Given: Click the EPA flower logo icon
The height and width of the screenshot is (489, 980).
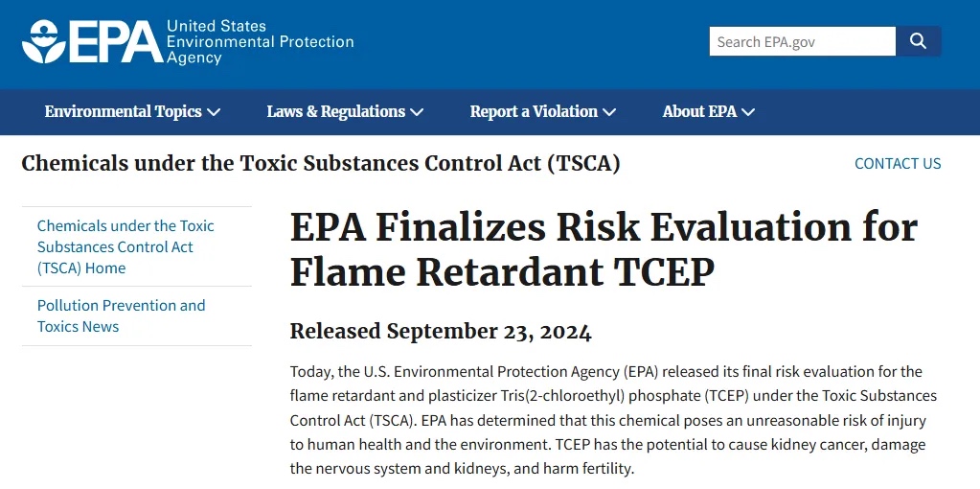Looking at the screenshot, I should pyautogui.click(x=44, y=42).
